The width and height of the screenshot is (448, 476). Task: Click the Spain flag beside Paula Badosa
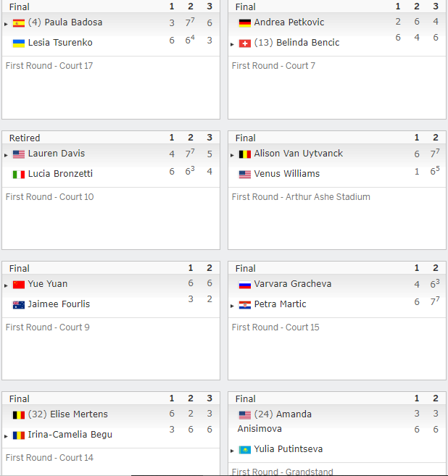tap(19, 23)
